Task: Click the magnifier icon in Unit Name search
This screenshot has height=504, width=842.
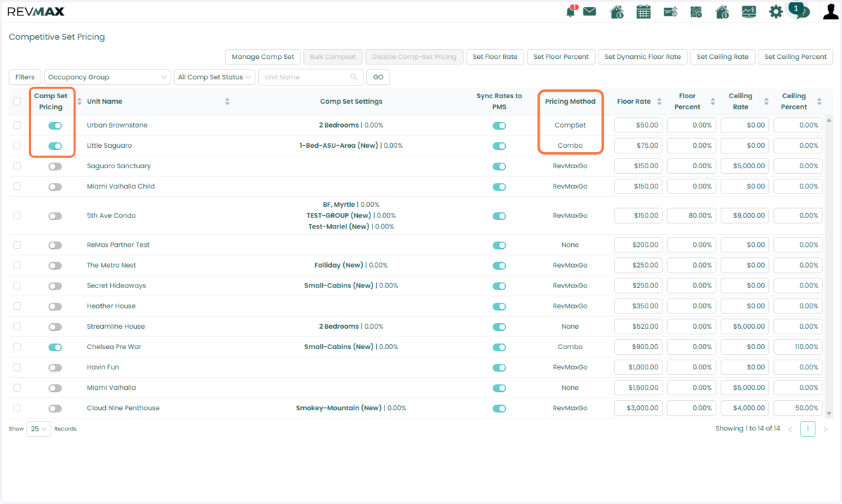Action: pyautogui.click(x=354, y=77)
